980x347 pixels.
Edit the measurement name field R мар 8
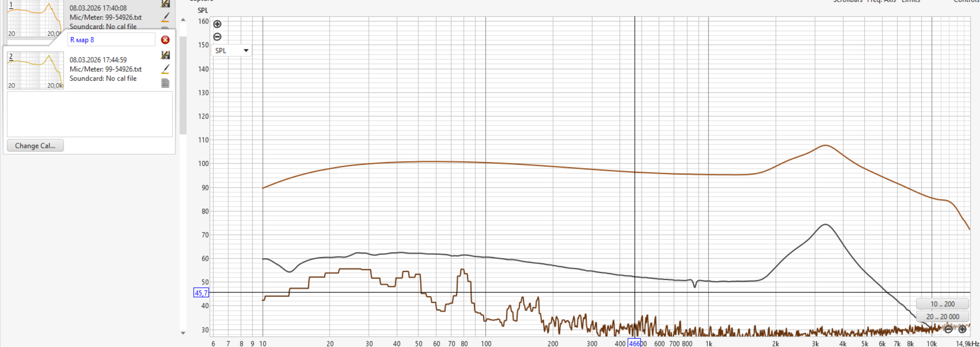[111, 40]
